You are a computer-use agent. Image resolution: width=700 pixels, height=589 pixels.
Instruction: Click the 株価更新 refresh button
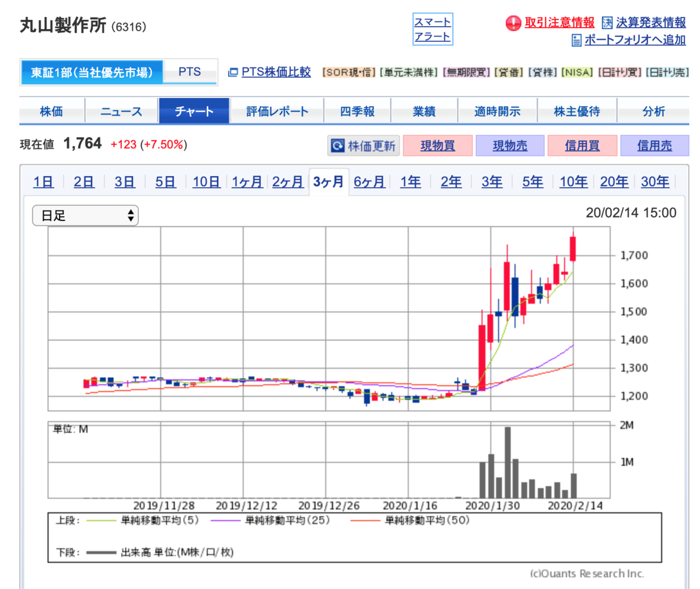(x=363, y=146)
